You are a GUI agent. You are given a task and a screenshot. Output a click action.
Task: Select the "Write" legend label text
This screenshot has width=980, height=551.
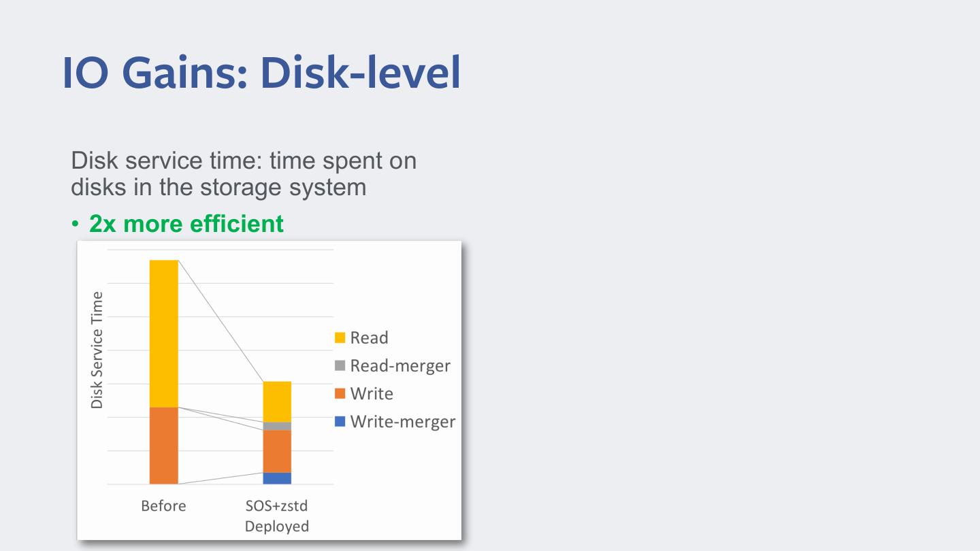(372, 393)
